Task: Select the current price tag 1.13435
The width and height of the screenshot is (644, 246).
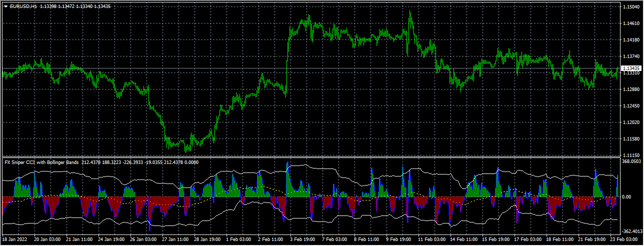Action: (x=630, y=68)
